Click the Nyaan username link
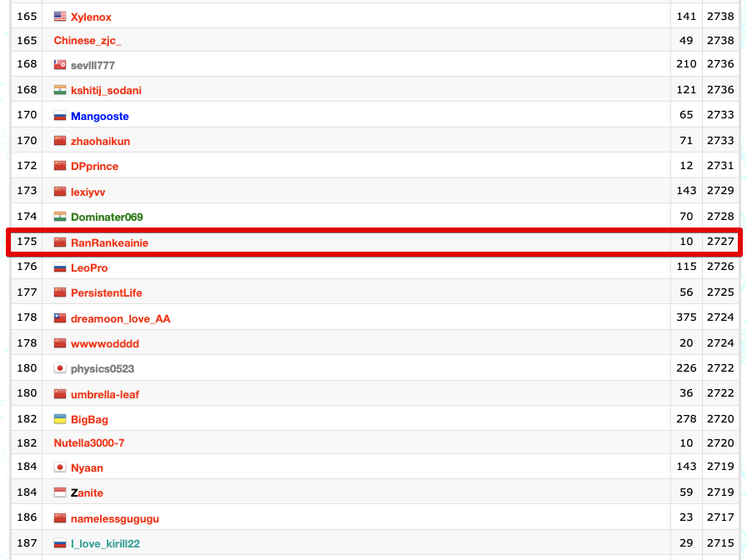The width and height of the screenshot is (747, 560). tap(87, 468)
